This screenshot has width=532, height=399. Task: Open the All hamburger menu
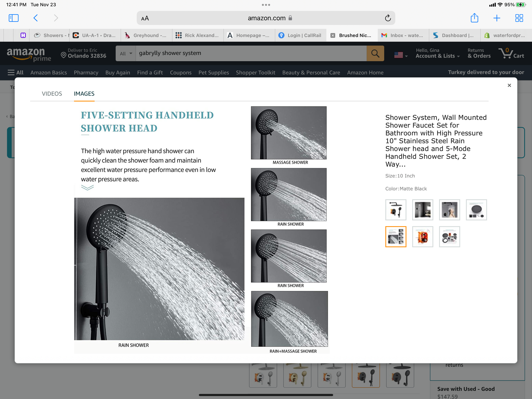pos(16,72)
